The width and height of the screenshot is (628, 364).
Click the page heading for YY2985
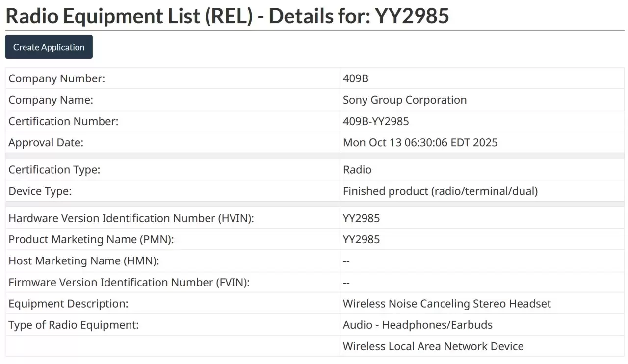227,16
